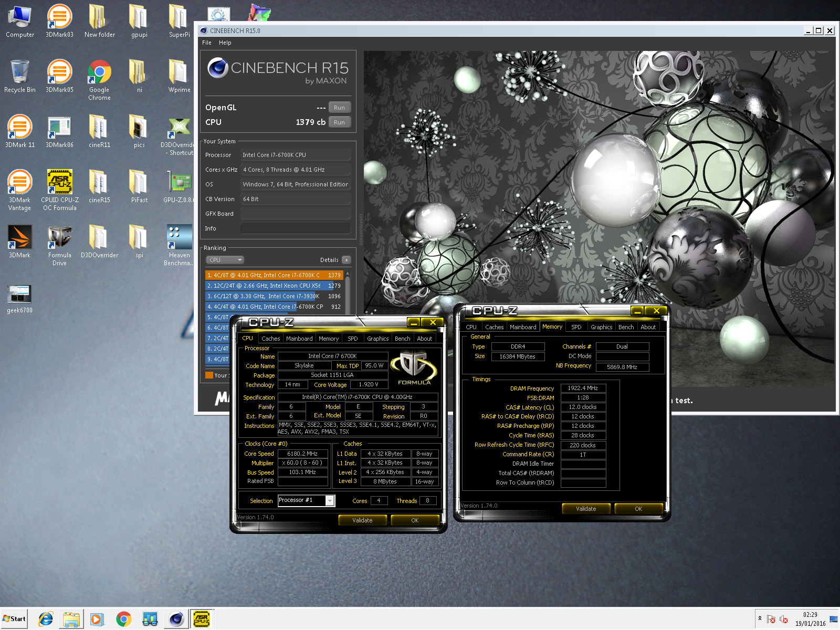Click Validate in right CPU-Z window
The width and height of the screenshot is (840, 630).
coord(586,509)
